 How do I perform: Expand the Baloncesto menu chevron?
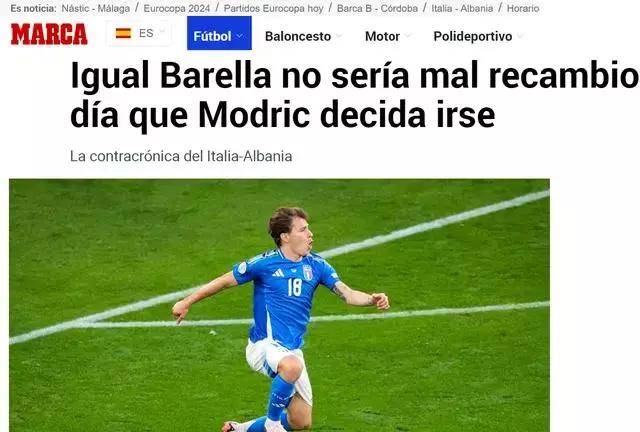338,36
